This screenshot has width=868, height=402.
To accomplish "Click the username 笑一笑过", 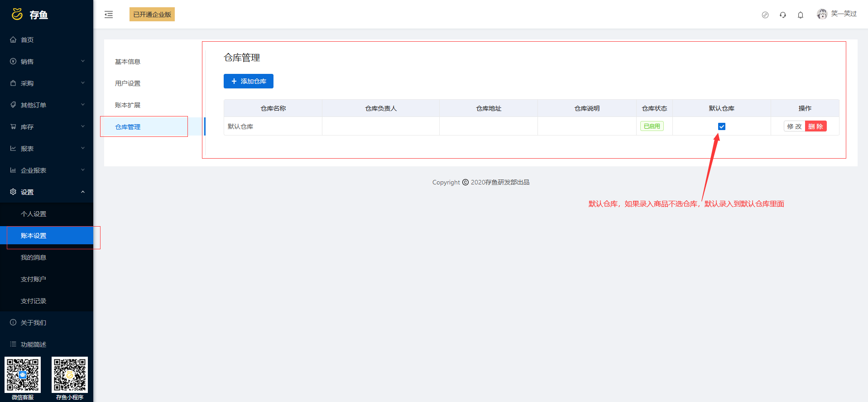I will [844, 14].
